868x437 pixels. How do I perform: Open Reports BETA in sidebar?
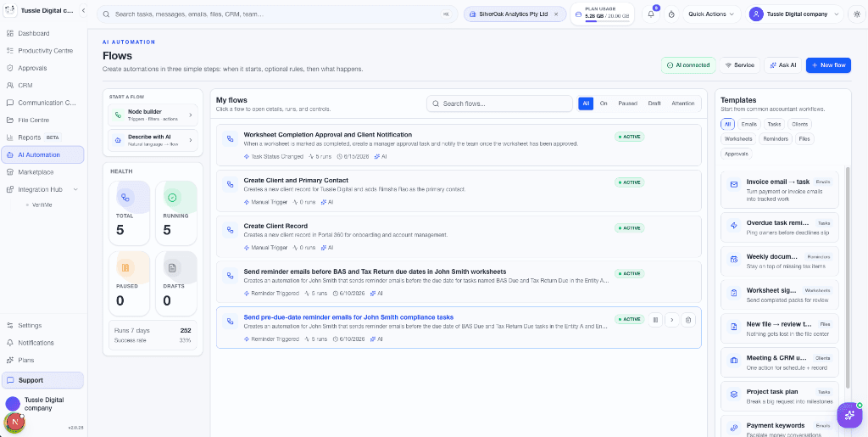click(x=42, y=137)
